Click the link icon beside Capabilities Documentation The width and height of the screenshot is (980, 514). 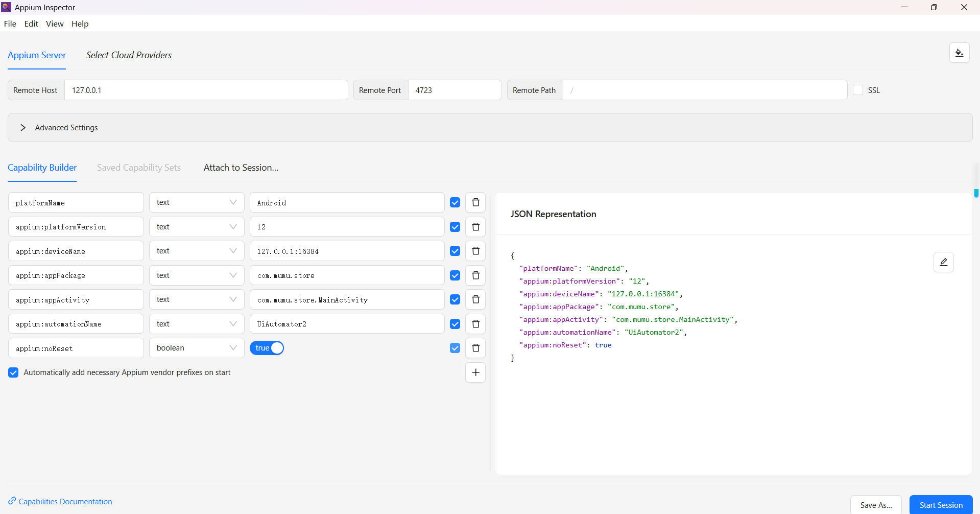click(12, 501)
